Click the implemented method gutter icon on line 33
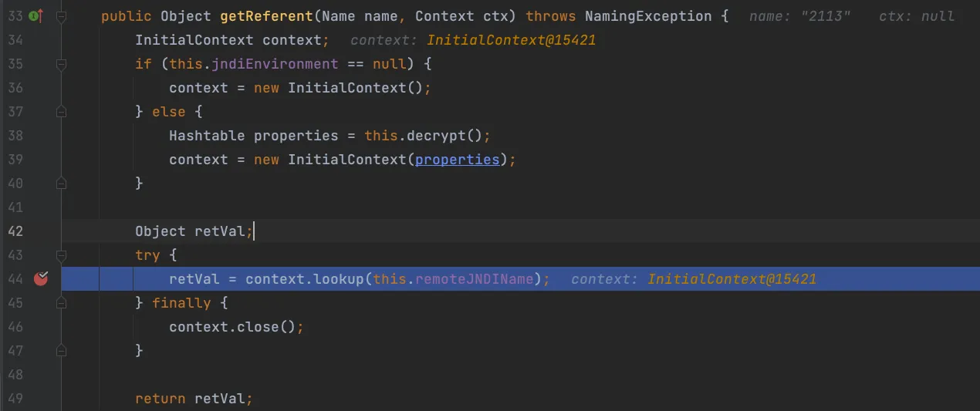 [x=35, y=15]
